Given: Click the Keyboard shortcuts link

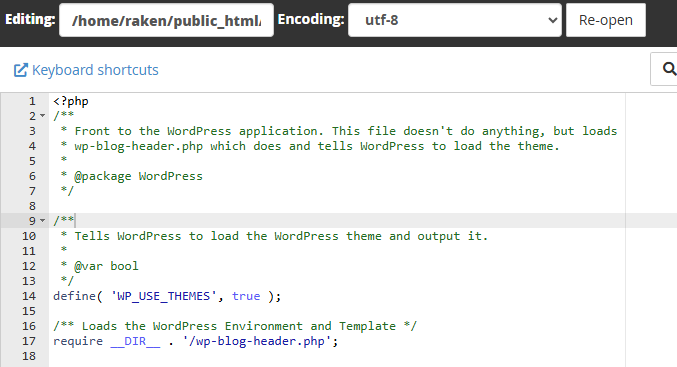Looking at the screenshot, I should (x=95, y=70).
